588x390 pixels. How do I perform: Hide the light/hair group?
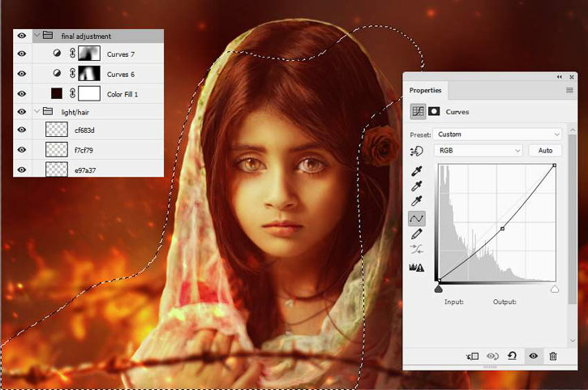click(22, 111)
